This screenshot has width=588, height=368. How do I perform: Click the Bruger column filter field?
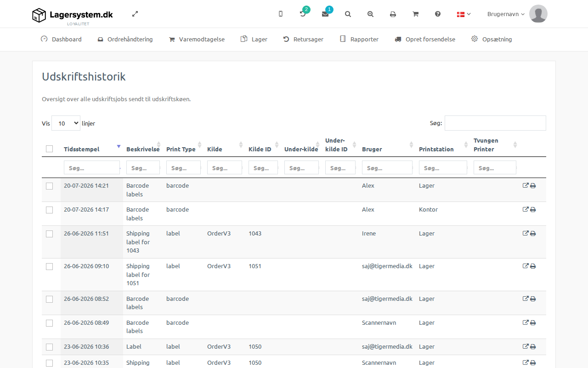[387, 167]
